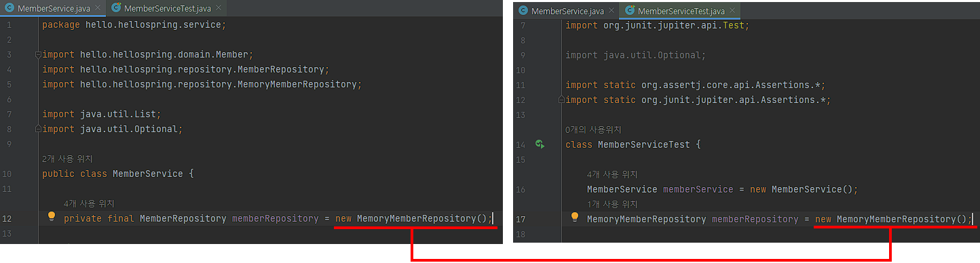Click 'package hello.hellospring.service;' line
This screenshot has height=263, width=980.
(x=134, y=24)
